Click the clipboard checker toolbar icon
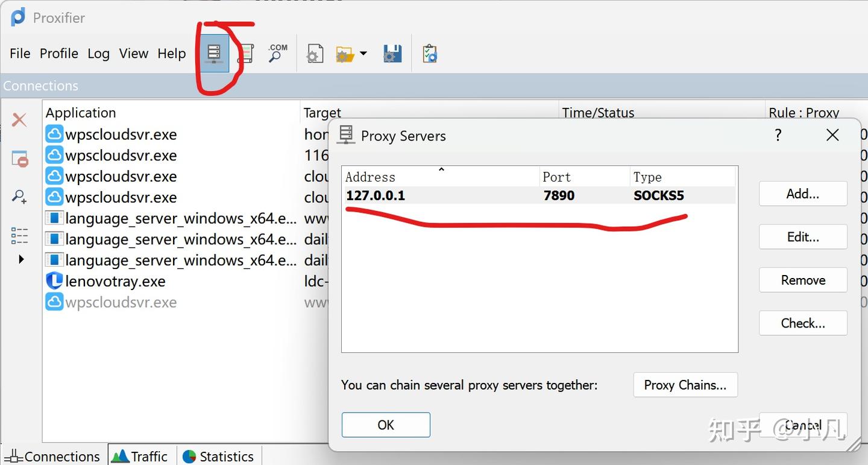Viewport: 868px width, 465px height. point(430,54)
